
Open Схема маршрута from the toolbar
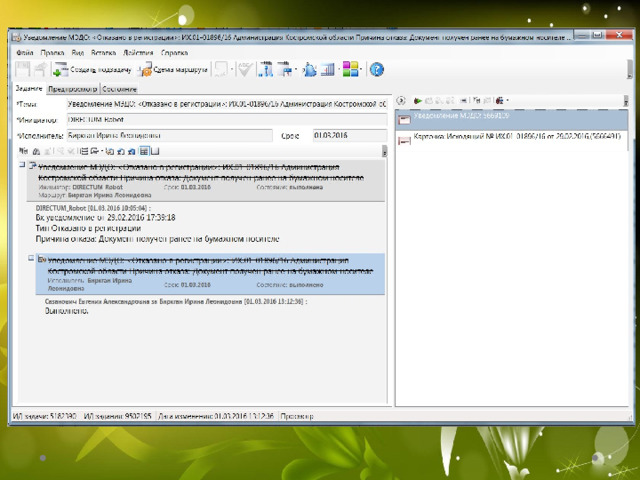tap(174, 69)
